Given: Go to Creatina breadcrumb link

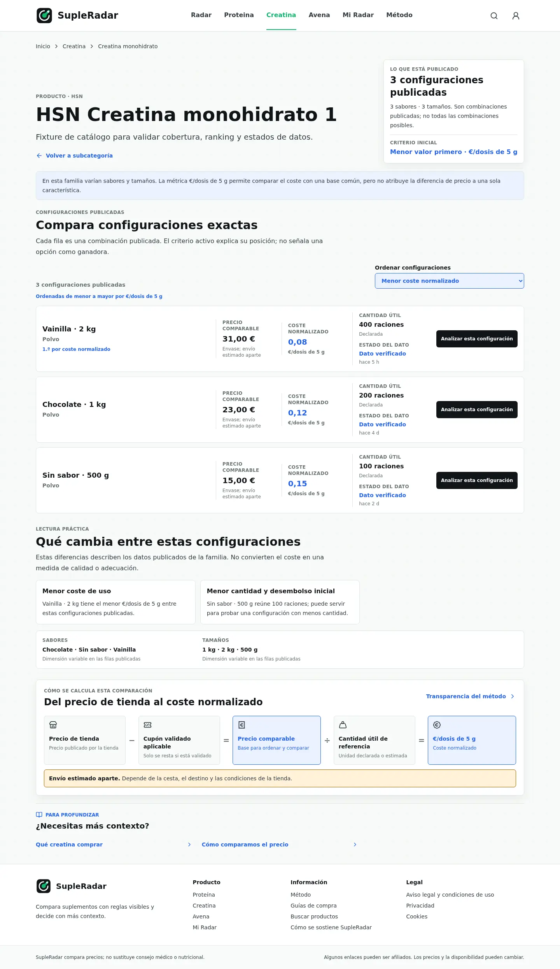Looking at the screenshot, I should pos(74,46).
